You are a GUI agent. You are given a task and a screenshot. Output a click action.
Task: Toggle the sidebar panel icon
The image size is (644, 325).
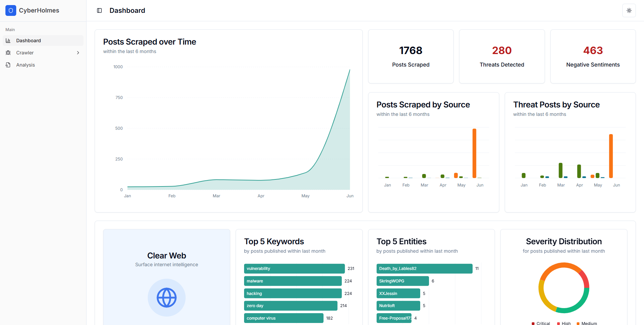[x=99, y=10]
